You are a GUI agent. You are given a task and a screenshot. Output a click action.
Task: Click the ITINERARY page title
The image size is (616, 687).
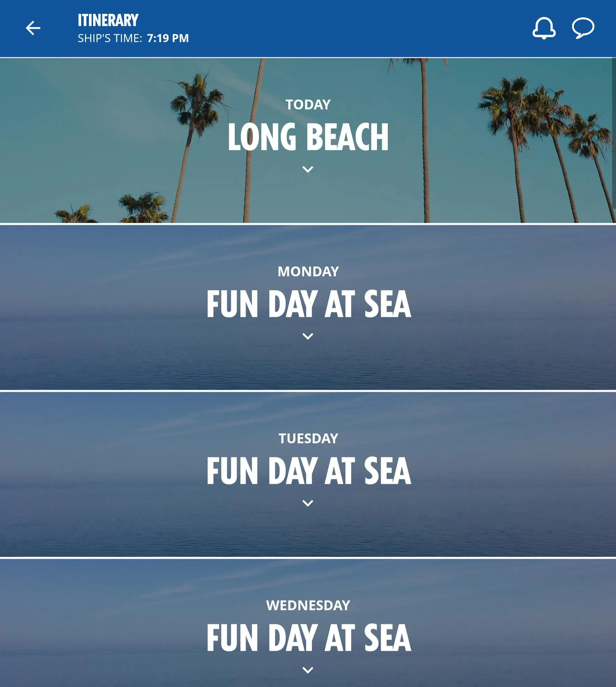click(x=108, y=20)
